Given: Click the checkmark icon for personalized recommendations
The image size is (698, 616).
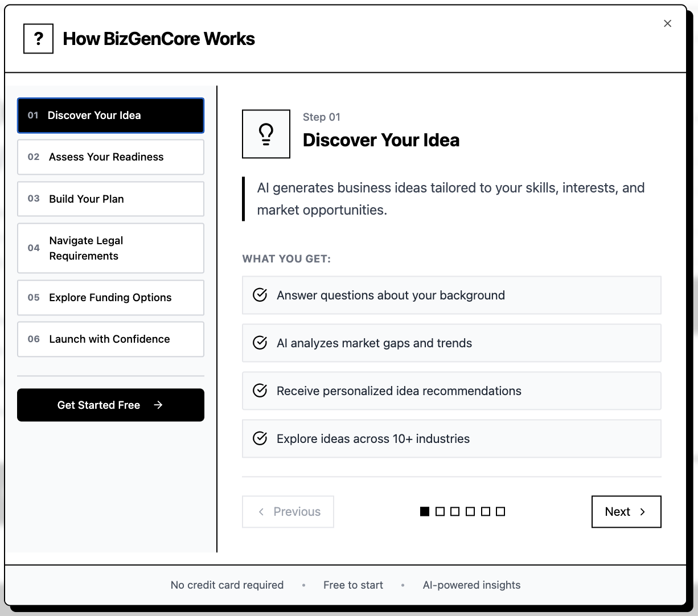Looking at the screenshot, I should [x=260, y=391].
